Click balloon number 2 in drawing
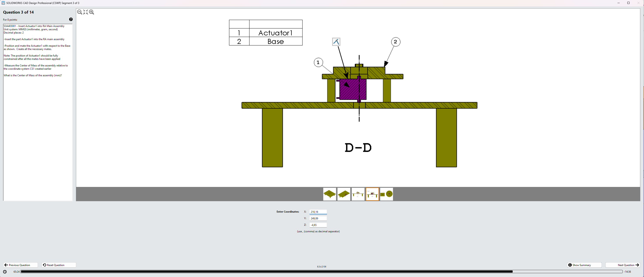 pos(395,42)
